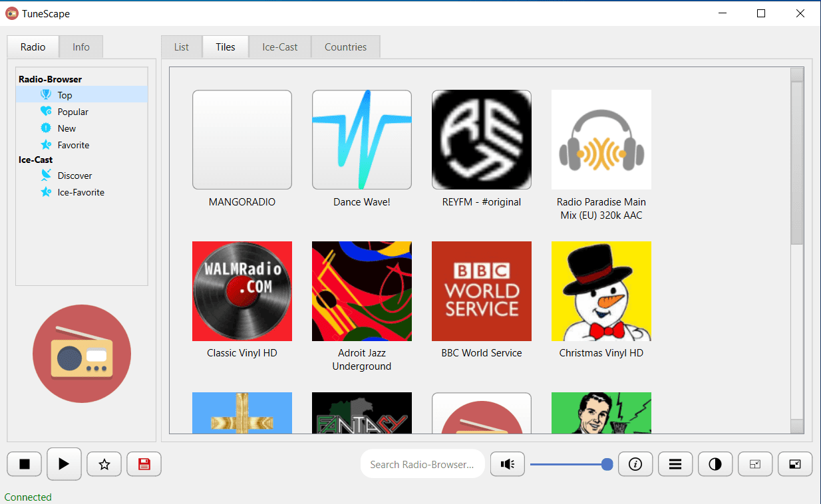The width and height of the screenshot is (821, 504).
Task: Start playback with the play button
Action: click(x=64, y=464)
